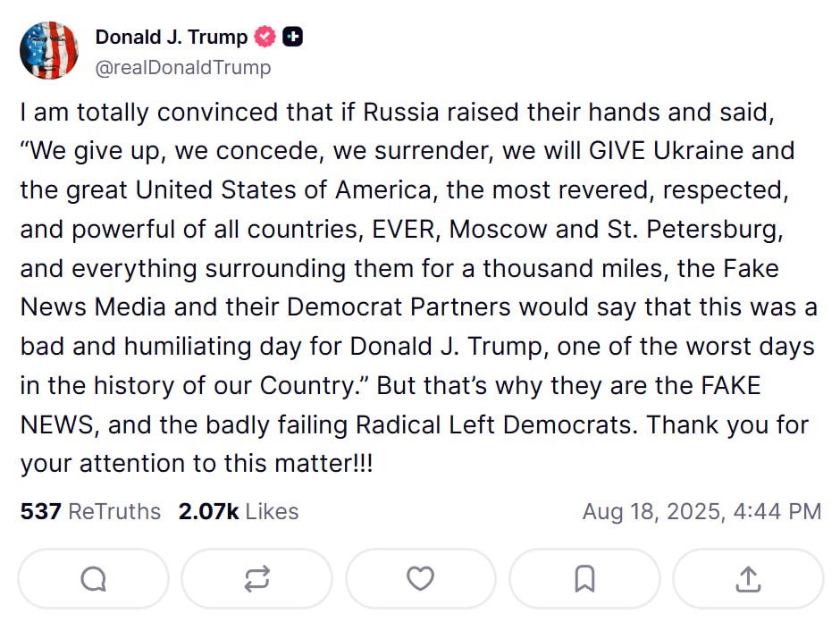ReTruth the post using the arrows icon
Screen dimensions: 840x630
(x=257, y=578)
